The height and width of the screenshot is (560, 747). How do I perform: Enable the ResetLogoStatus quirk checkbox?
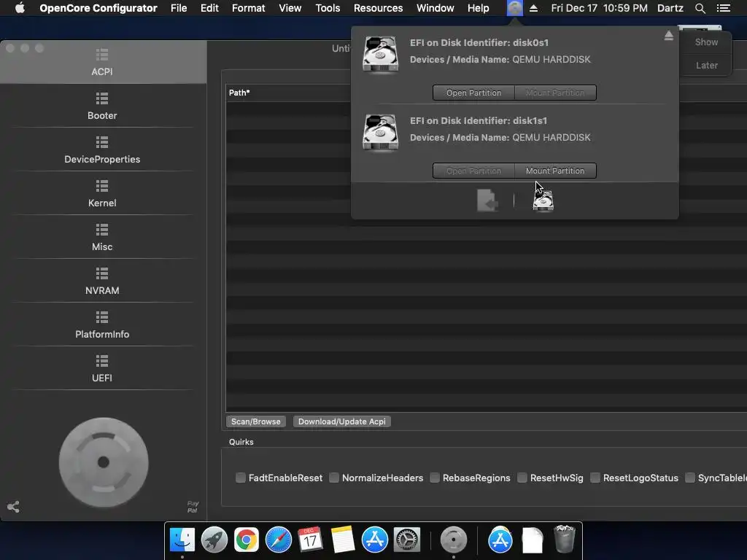(595, 478)
